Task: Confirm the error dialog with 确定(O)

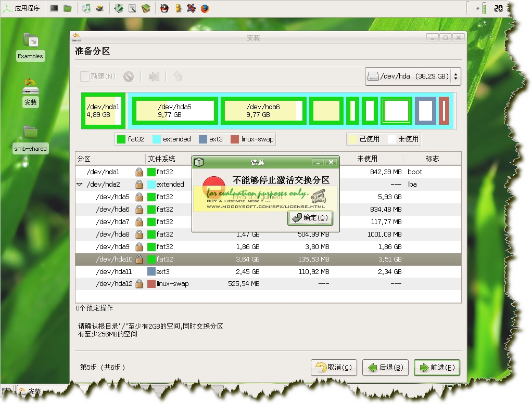Action: tap(310, 217)
